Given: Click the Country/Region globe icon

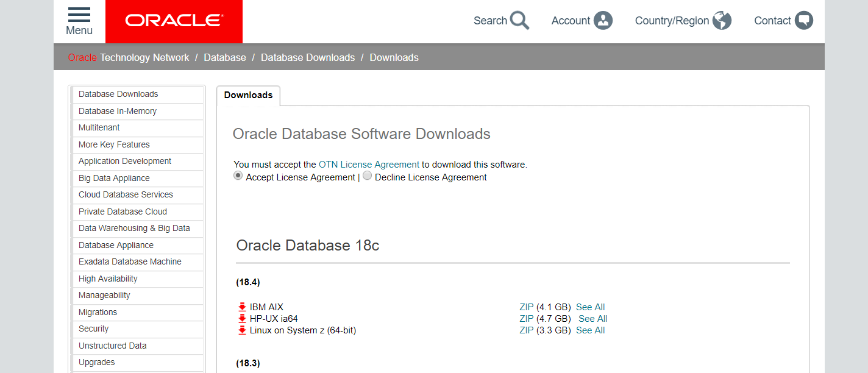Looking at the screenshot, I should click(x=721, y=20).
